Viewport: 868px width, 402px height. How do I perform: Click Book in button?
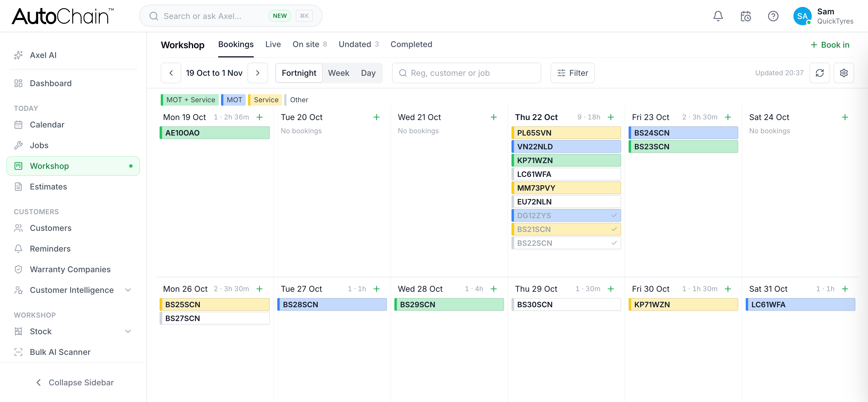coord(830,45)
